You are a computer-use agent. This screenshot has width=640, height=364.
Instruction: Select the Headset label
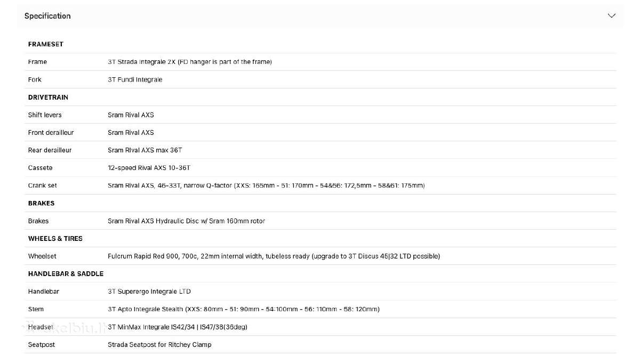click(x=41, y=327)
